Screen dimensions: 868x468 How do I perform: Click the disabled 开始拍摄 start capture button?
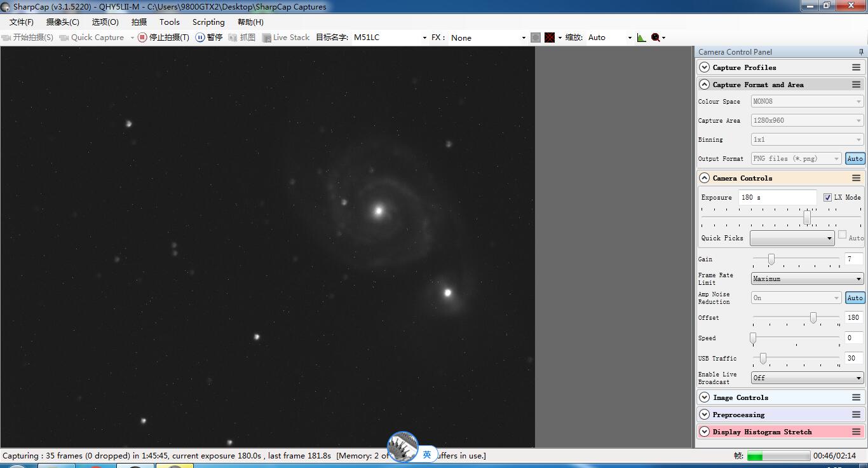(x=28, y=38)
